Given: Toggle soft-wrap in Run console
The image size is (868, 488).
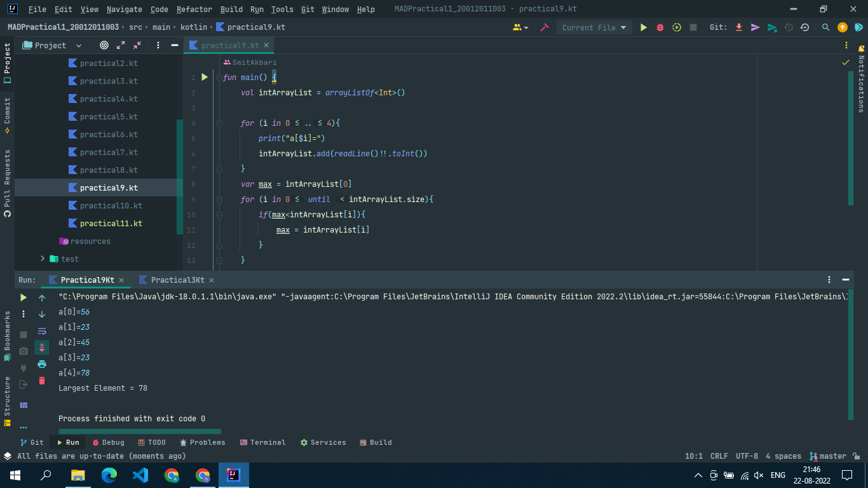Looking at the screenshot, I should [x=42, y=331].
